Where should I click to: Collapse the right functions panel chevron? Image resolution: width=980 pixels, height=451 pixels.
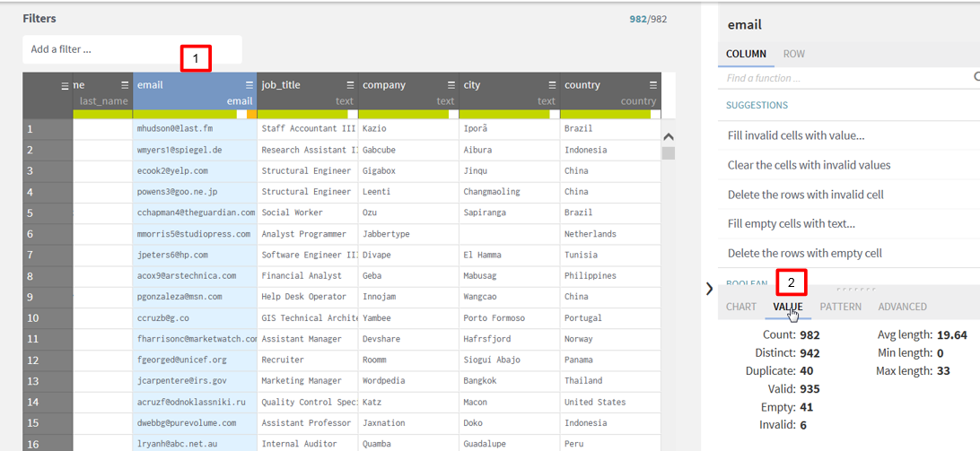click(x=709, y=289)
